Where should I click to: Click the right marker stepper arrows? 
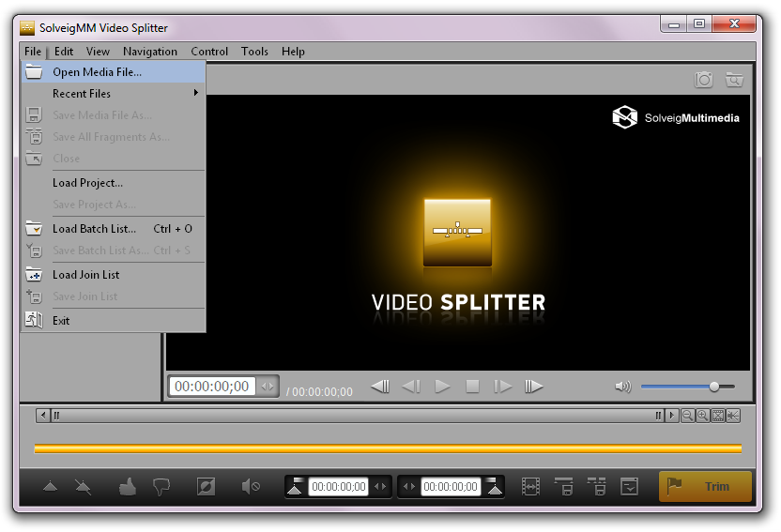coord(409,486)
